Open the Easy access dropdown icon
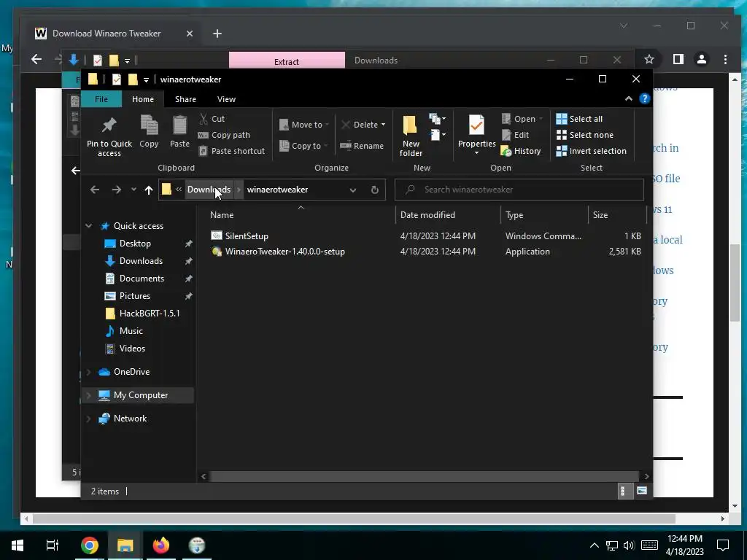Image resolution: width=747 pixels, height=560 pixels. tap(438, 135)
